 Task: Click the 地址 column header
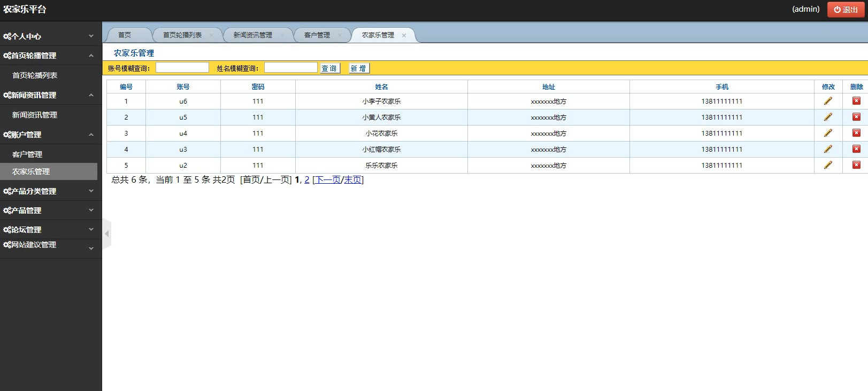[x=549, y=87]
